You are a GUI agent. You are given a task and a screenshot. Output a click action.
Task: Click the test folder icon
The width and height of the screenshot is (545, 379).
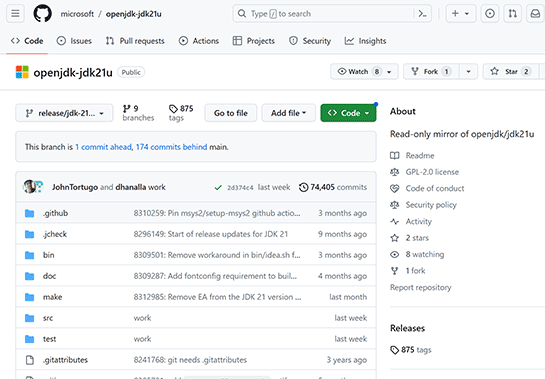point(30,339)
